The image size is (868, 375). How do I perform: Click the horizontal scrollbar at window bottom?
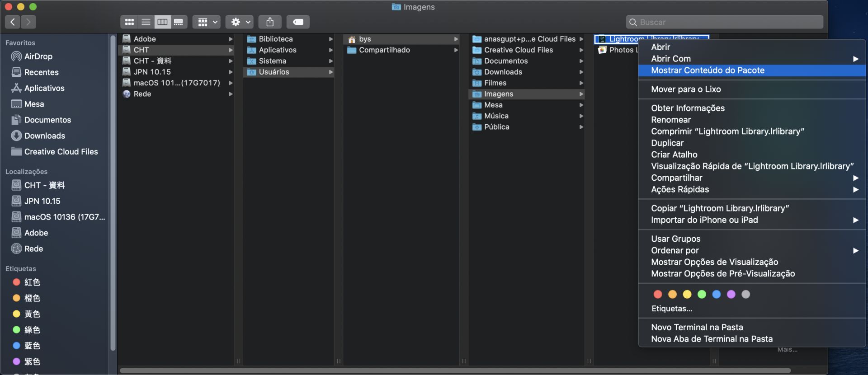tap(455, 371)
